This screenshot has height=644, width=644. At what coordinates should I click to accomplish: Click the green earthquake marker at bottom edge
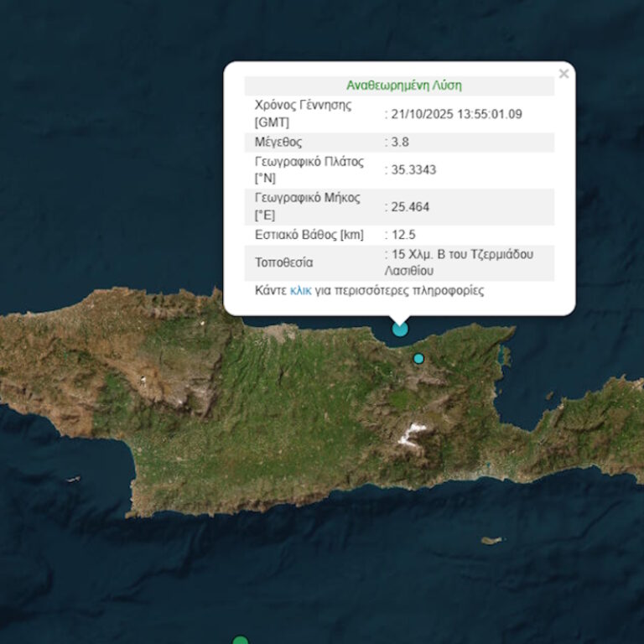(241, 641)
